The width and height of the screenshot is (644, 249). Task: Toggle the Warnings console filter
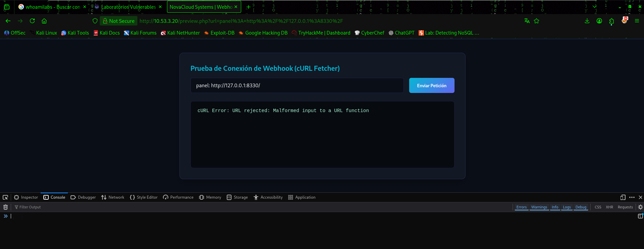[539, 207]
